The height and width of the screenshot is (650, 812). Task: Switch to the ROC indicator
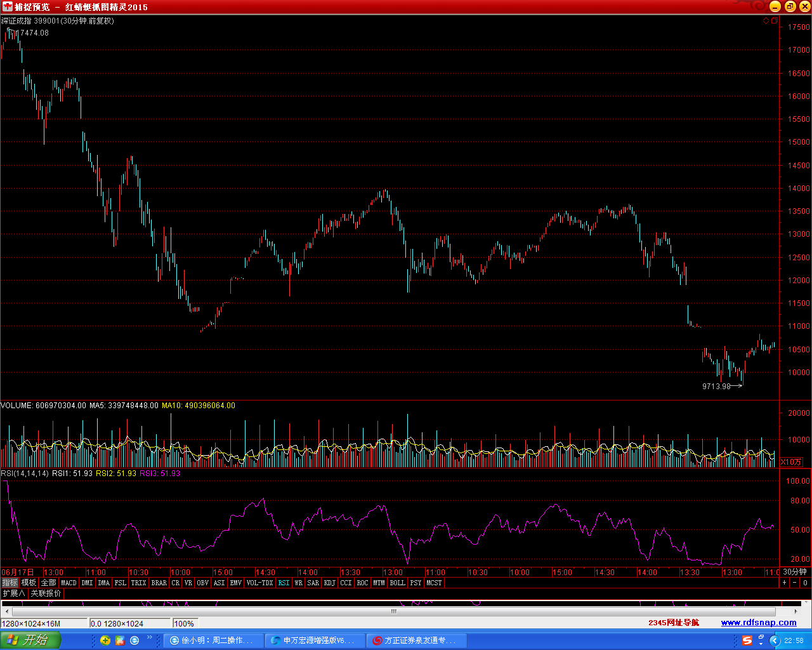362,583
